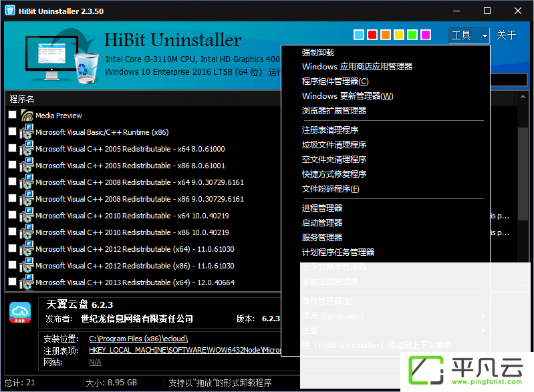Sort by the 程序名 column header

[22, 99]
